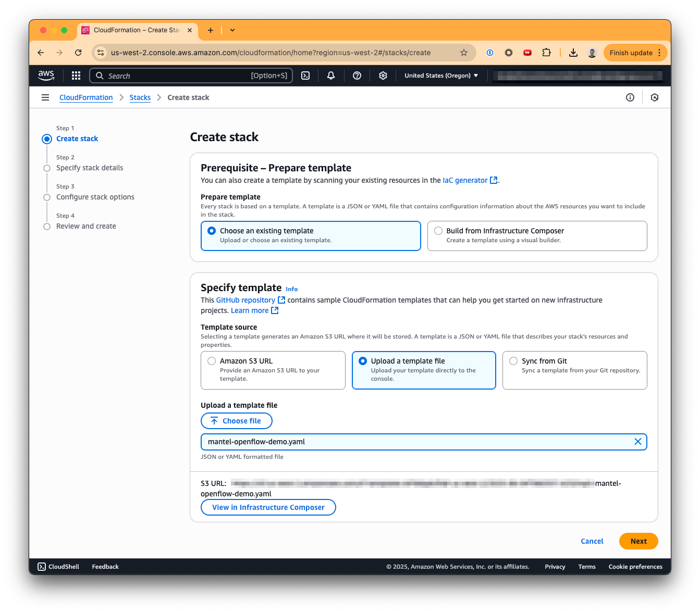Open the GitHub repository link
This screenshot has height=613, width=700.
(250, 300)
